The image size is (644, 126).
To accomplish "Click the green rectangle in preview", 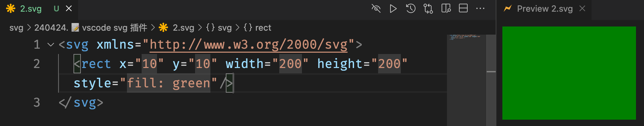I will pyautogui.click(x=569, y=73).
